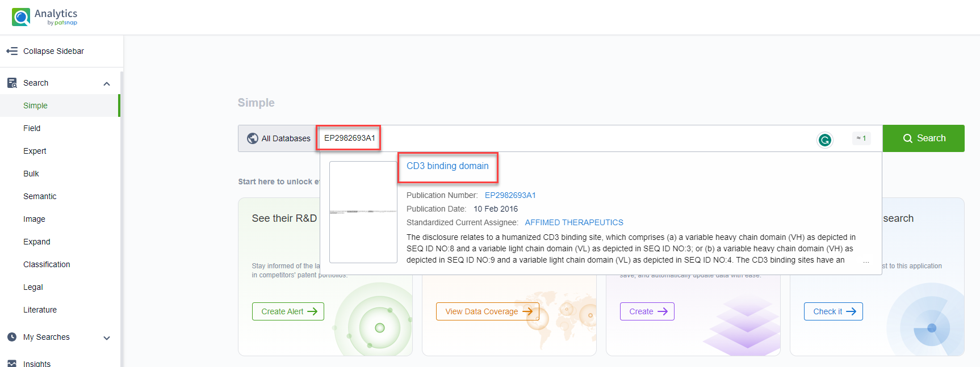
Task: Click the My Searches clock icon
Action: [12, 337]
